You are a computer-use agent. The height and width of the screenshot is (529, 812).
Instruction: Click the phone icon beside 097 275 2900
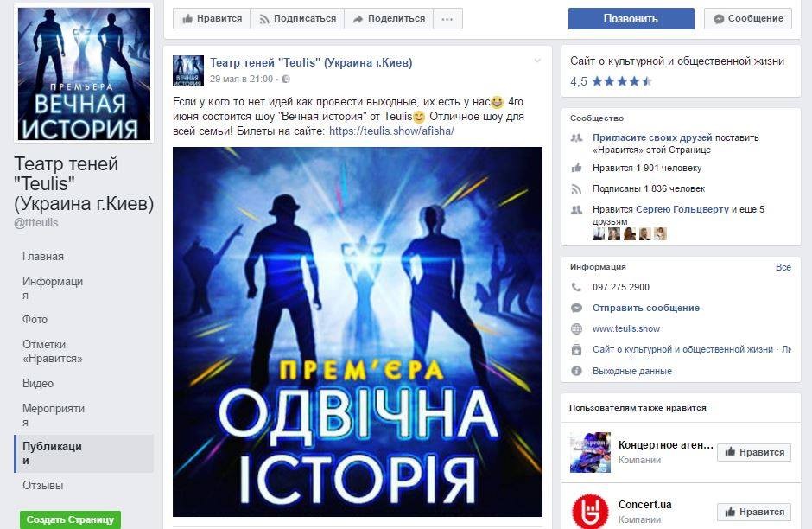point(576,287)
